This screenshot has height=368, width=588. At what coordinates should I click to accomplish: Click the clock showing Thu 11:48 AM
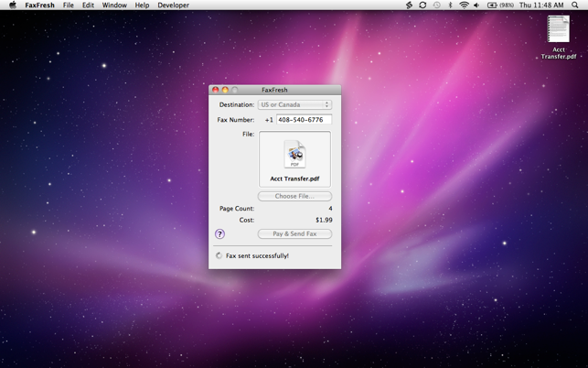(x=541, y=5)
